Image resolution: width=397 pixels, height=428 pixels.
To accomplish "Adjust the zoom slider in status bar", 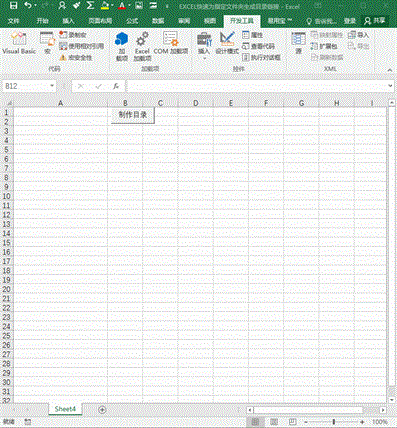I will click(x=334, y=422).
